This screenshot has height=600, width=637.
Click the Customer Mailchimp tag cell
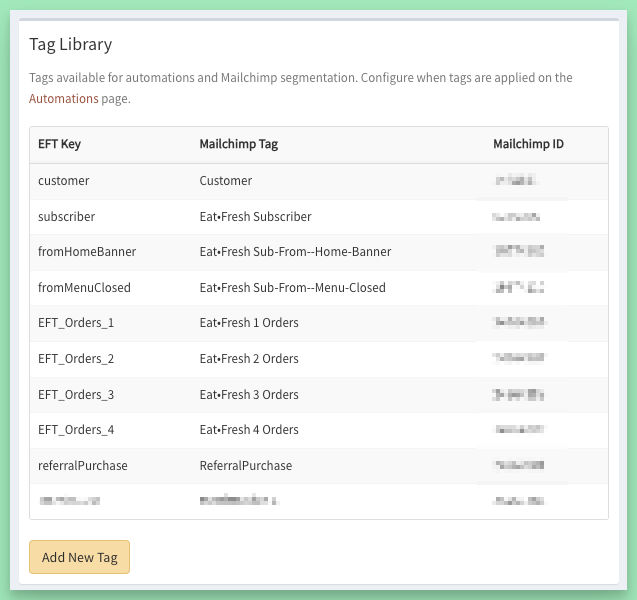pos(226,181)
